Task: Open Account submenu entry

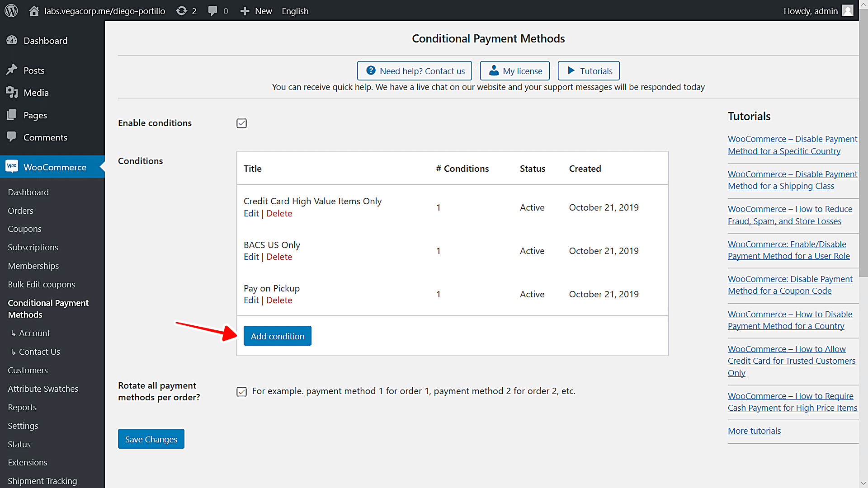Action: point(34,333)
